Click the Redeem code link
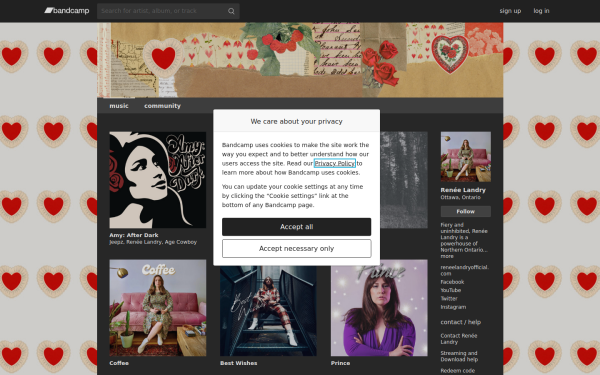This screenshot has width=600, height=375. [x=458, y=370]
